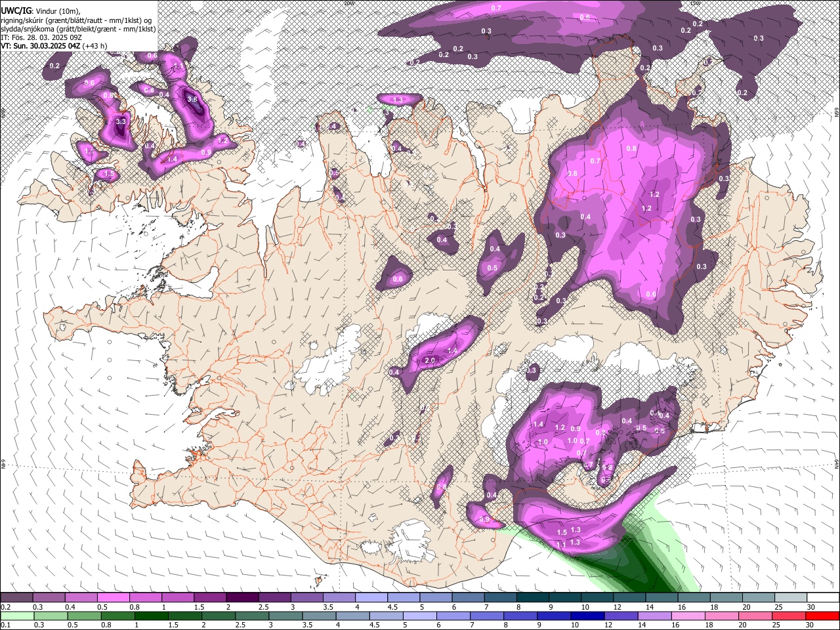Click the 'IT: Fös. 28. 03. 2025 09Z' line
The image size is (840, 630).
pyautogui.click(x=41, y=37)
